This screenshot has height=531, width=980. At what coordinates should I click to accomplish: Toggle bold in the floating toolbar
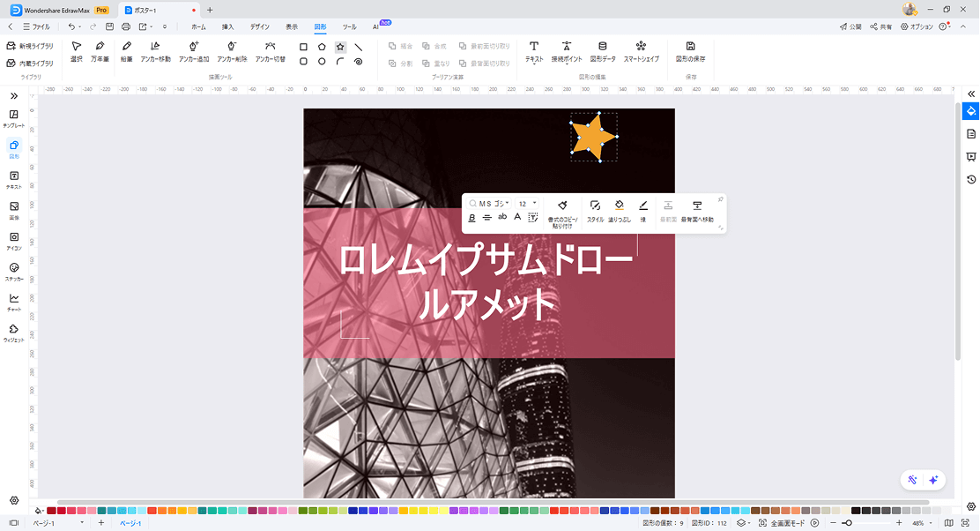471,217
